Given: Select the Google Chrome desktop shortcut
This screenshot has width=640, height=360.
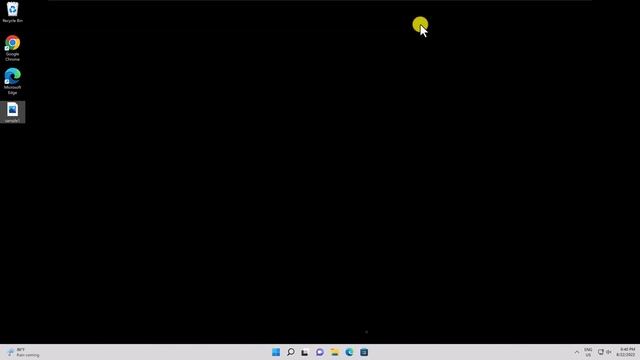Looking at the screenshot, I should coord(12,48).
